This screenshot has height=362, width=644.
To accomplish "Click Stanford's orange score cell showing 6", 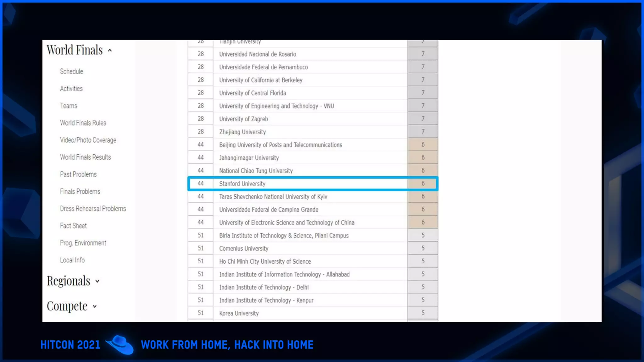I will (x=423, y=184).
